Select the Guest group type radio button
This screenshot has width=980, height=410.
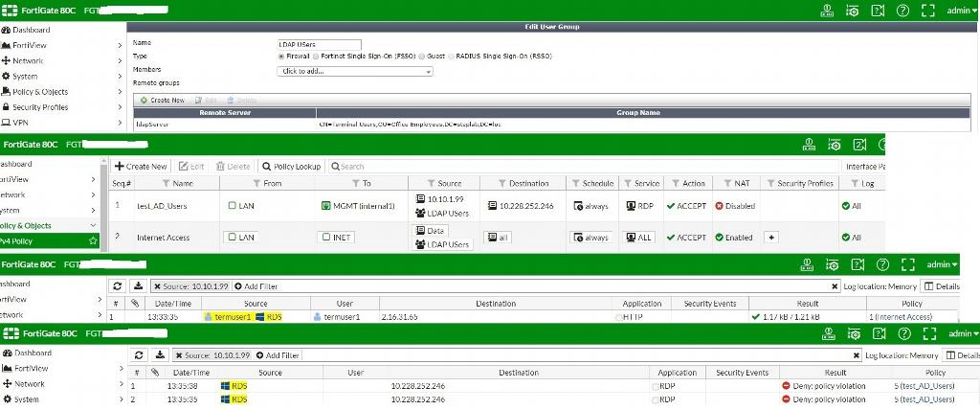[x=422, y=57]
